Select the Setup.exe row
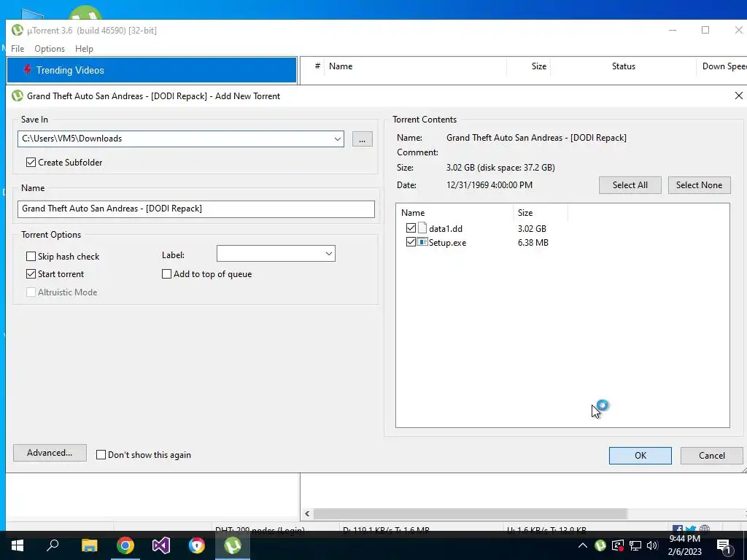This screenshot has height=560, width=747. pos(562,242)
